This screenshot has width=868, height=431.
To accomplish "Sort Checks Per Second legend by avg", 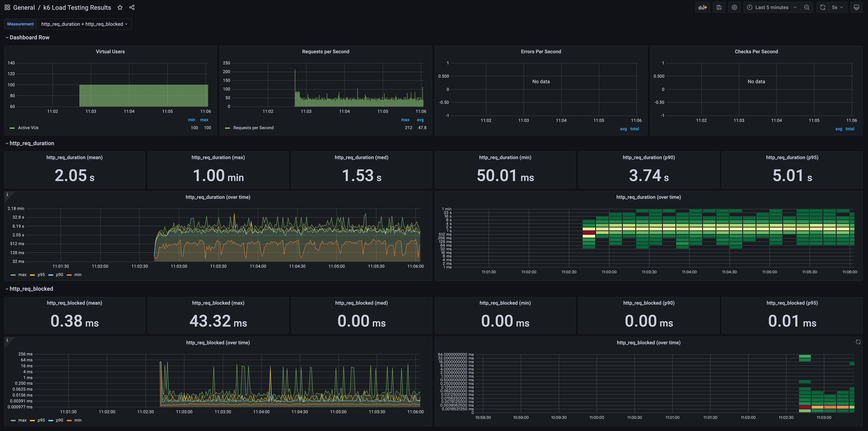I will [x=839, y=129].
